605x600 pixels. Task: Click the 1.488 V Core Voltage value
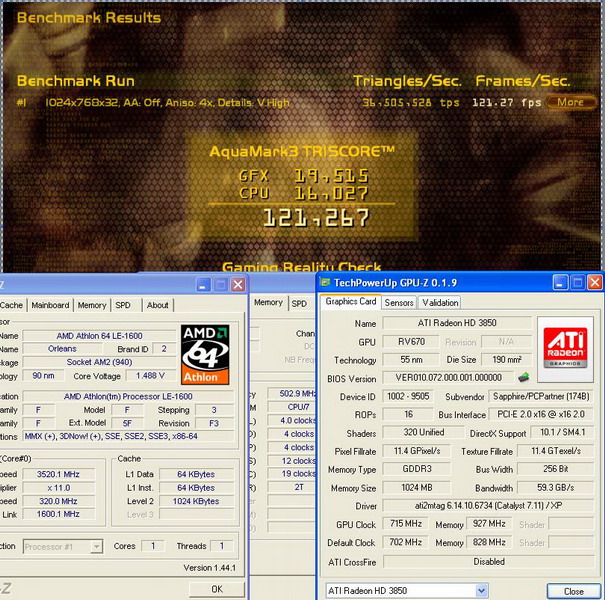(150, 375)
